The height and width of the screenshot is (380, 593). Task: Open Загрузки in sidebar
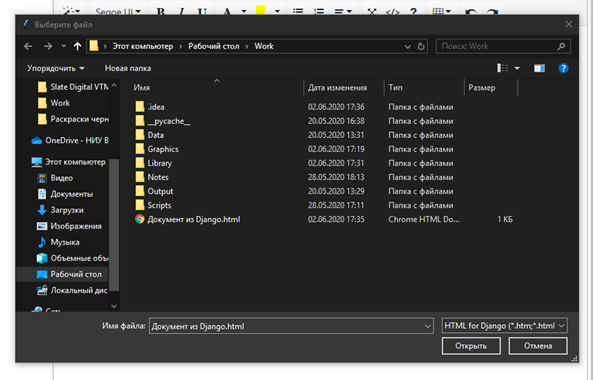61,210
